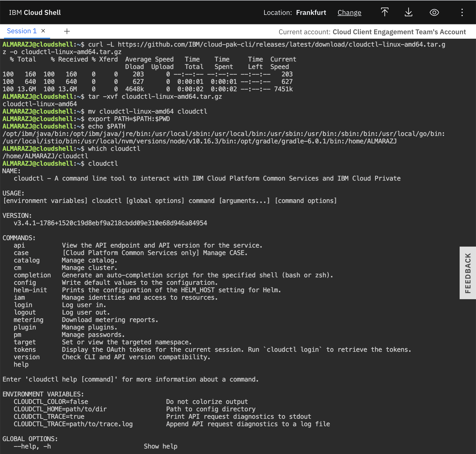Click the 'catalog' command entry
The width and height of the screenshot is (476, 454).
27,260
